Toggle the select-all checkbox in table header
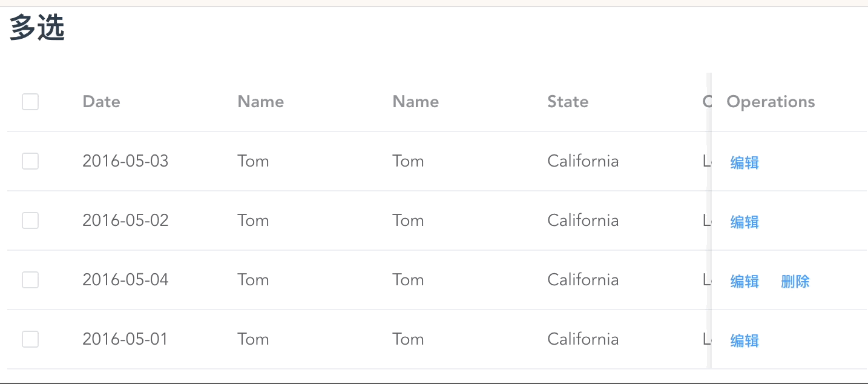This screenshot has width=868, height=384. [x=30, y=102]
